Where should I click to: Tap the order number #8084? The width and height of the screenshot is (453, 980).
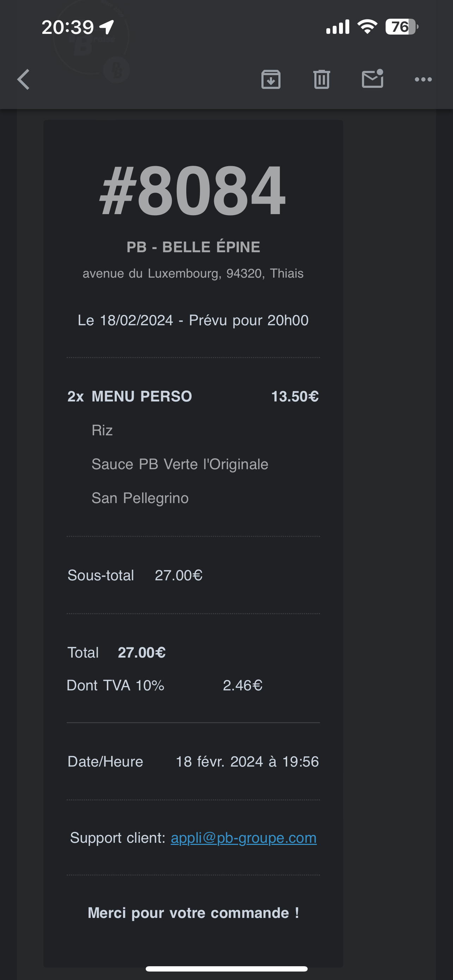pyautogui.click(x=193, y=190)
